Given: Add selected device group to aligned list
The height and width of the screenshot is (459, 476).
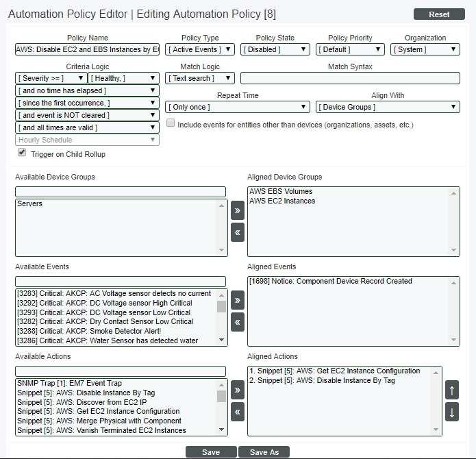Looking at the screenshot, I should tap(238, 210).
